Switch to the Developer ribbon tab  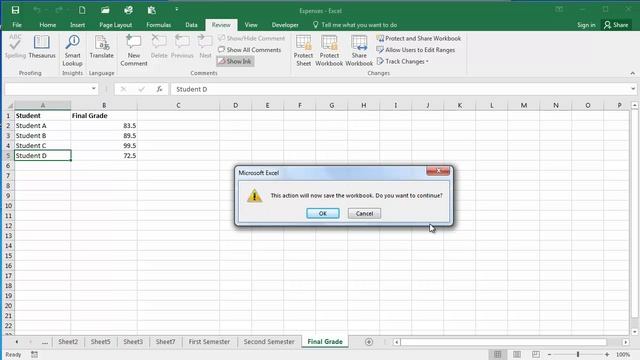[285, 25]
